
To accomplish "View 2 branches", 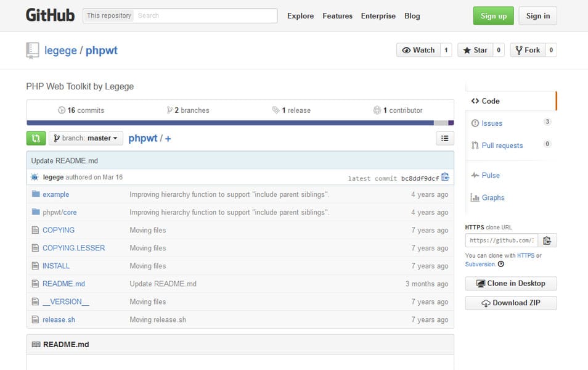I will coord(188,110).
